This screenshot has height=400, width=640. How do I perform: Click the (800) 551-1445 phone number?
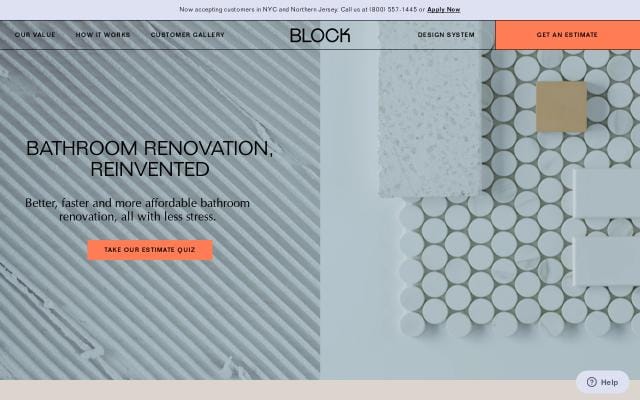(x=393, y=9)
